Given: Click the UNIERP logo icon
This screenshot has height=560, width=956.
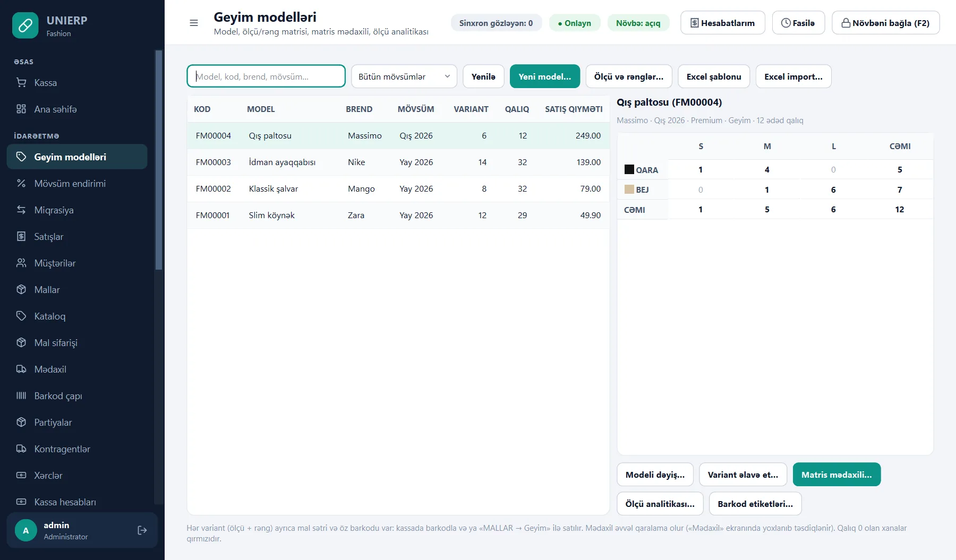Looking at the screenshot, I should click(25, 25).
